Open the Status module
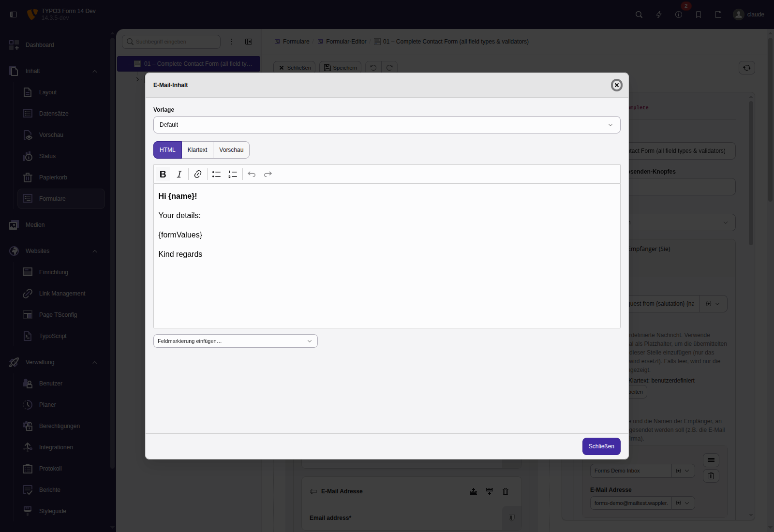The width and height of the screenshot is (774, 532). [61, 156]
